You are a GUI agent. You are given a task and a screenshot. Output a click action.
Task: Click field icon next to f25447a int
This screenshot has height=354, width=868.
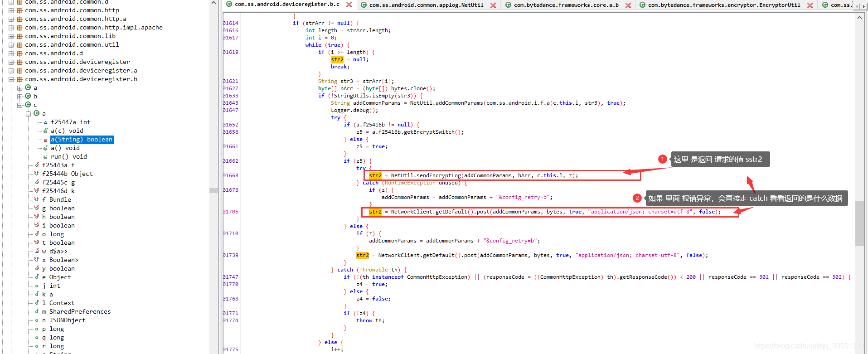pos(45,122)
